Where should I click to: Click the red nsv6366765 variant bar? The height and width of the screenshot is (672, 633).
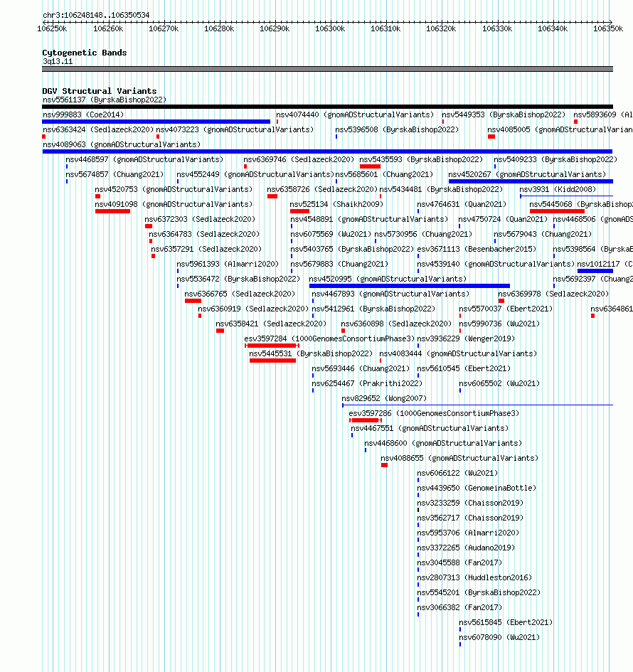coord(193,301)
